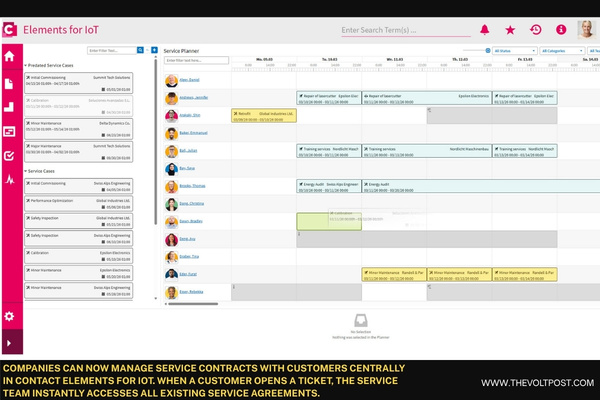Click the blue plus button above case list

pos(154,50)
